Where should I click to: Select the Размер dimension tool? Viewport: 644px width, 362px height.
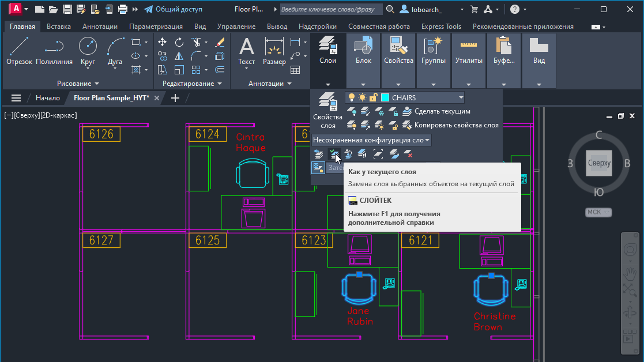pyautogui.click(x=274, y=51)
